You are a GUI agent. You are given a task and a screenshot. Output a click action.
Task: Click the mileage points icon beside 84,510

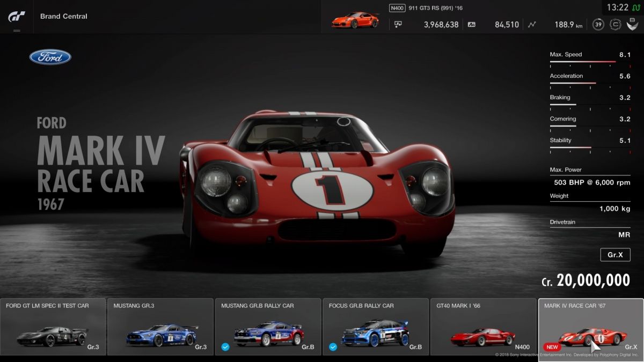tap(472, 24)
